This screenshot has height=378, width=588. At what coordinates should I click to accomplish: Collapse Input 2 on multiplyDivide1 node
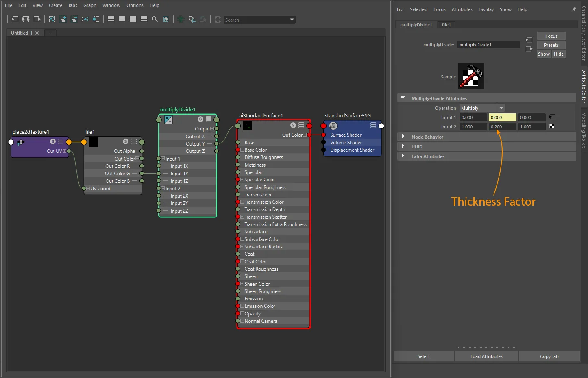tap(163, 189)
